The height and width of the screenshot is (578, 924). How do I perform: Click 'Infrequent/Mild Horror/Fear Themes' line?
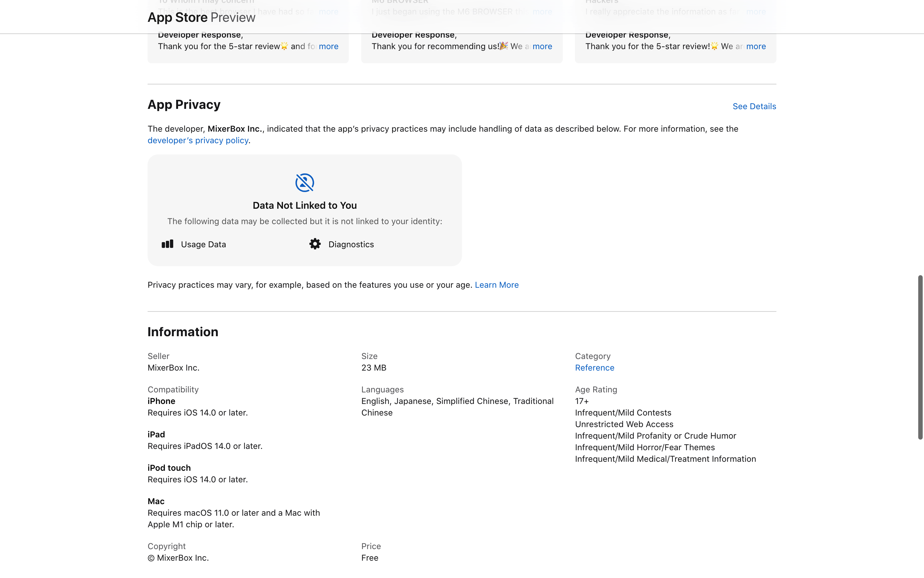coord(645,447)
